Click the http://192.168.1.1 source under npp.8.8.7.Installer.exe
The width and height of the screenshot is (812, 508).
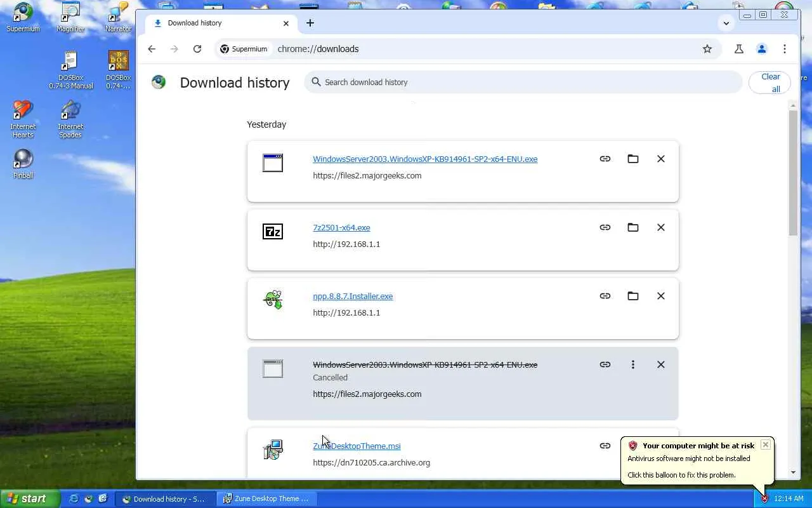(x=346, y=313)
